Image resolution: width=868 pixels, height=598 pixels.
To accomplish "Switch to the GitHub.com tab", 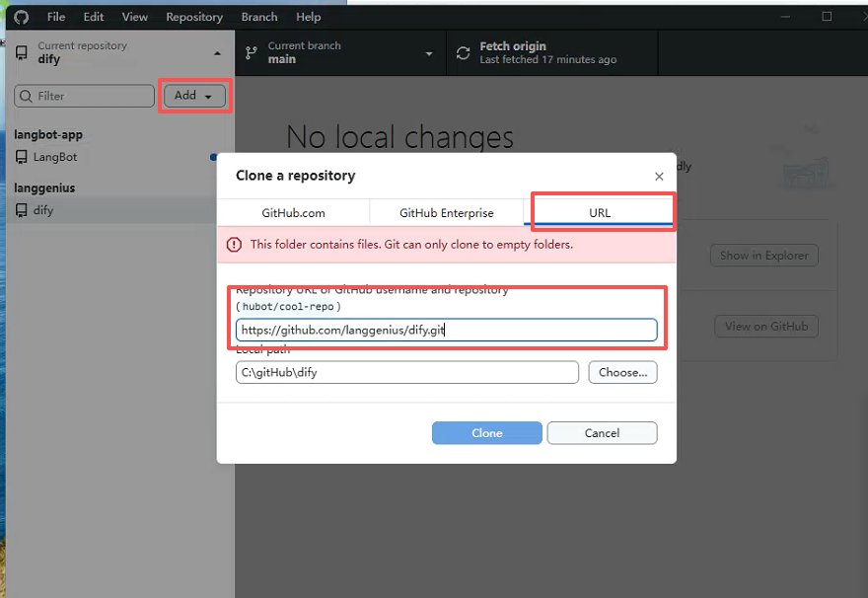I will click(293, 212).
